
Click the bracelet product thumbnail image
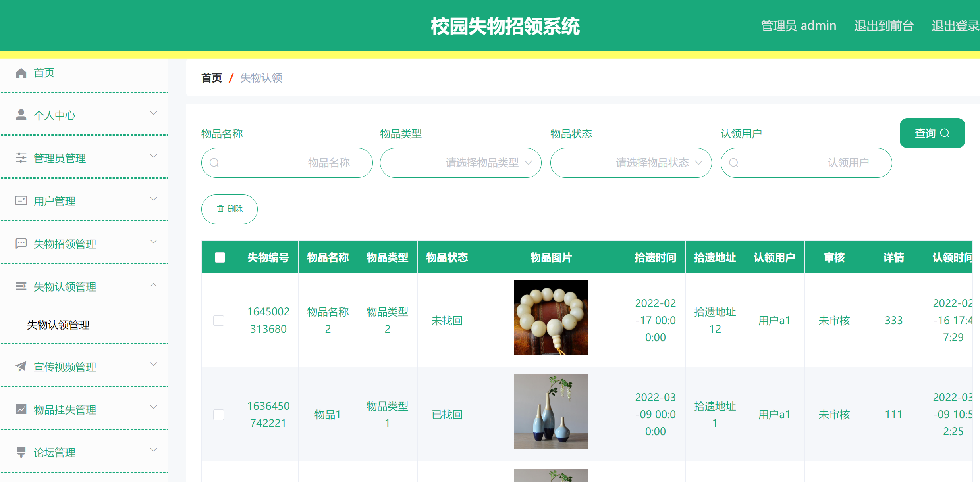tap(551, 318)
